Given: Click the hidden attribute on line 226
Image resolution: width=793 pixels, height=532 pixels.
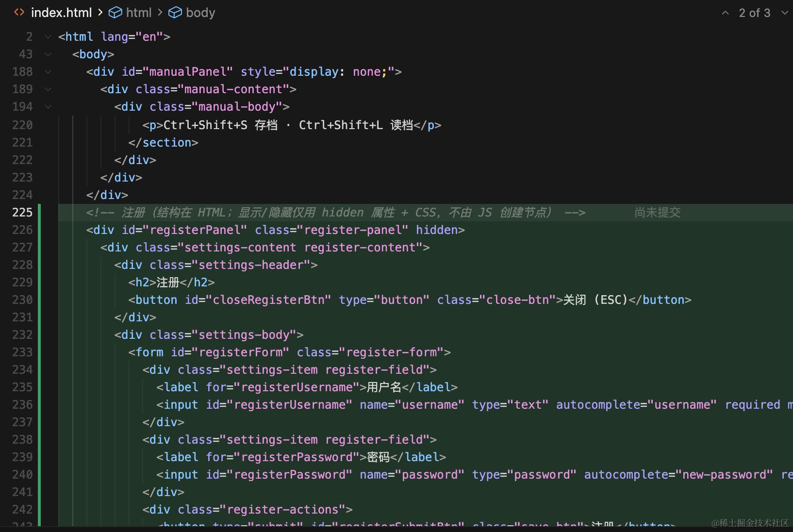Looking at the screenshot, I should 437,230.
